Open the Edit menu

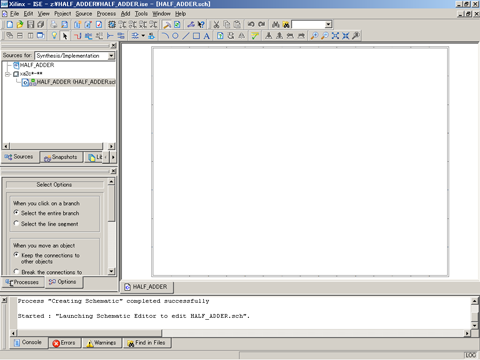(28, 14)
